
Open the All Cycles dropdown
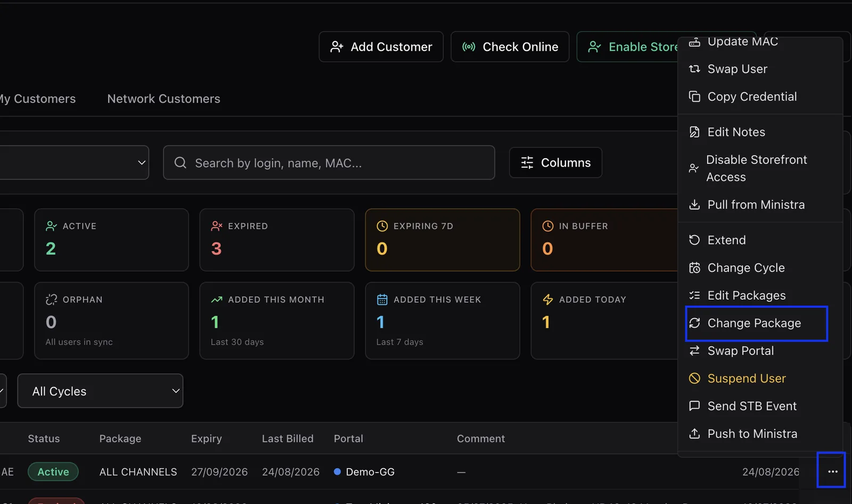[x=100, y=391]
